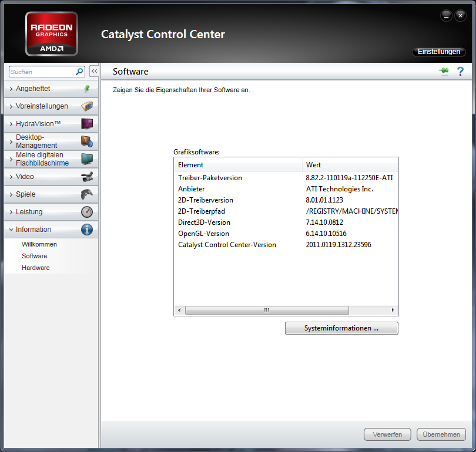The width and height of the screenshot is (476, 452).
Task: Select the Catalyst Control Center-Version row
Action: point(286,245)
